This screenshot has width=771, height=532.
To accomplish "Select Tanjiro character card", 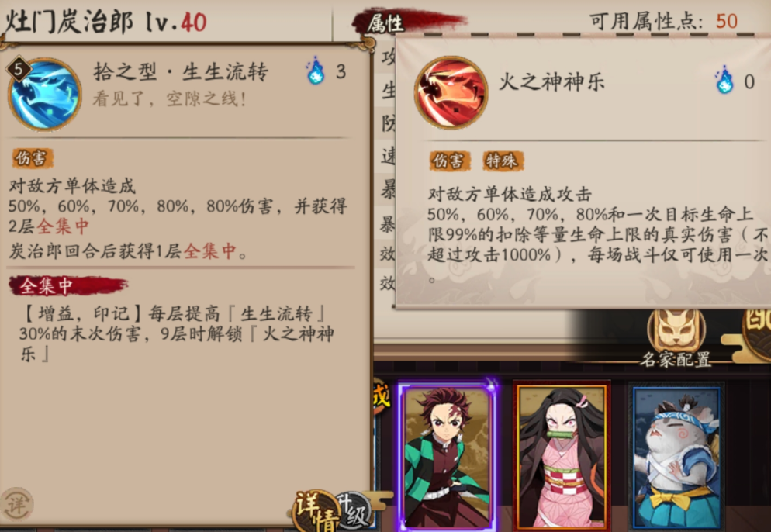I will [448, 456].
